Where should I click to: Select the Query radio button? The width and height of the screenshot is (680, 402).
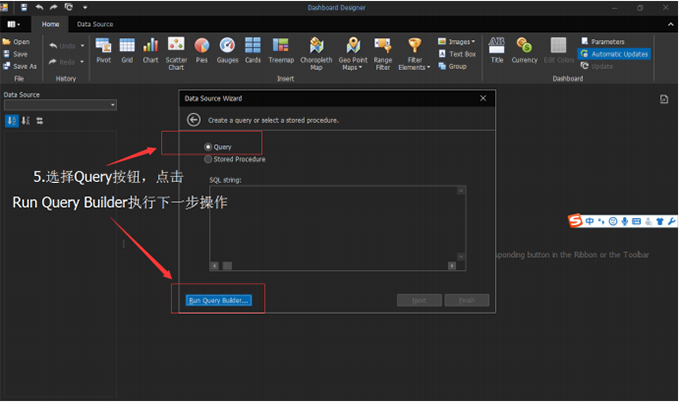point(208,147)
